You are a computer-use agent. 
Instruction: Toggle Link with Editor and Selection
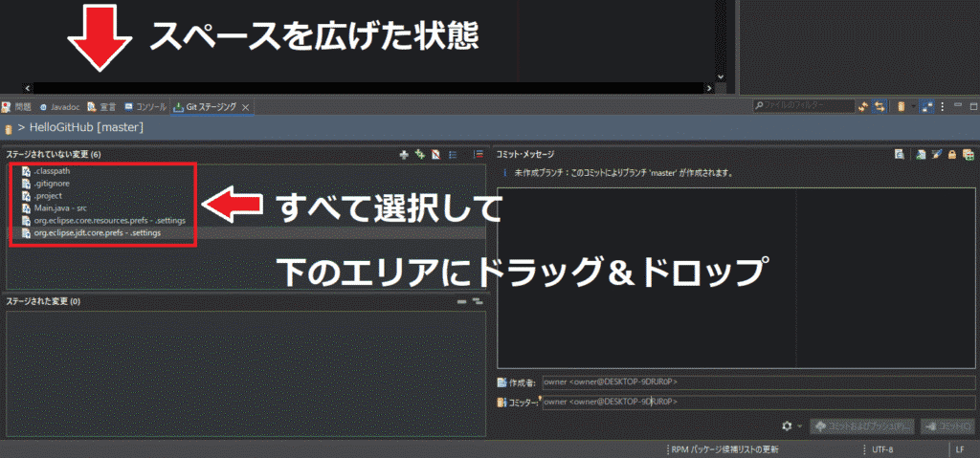click(x=878, y=106)
